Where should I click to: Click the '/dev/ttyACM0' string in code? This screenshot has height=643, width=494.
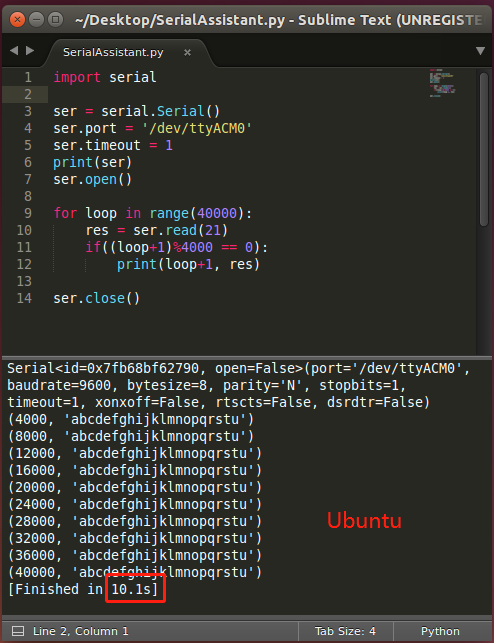[197, 128]
